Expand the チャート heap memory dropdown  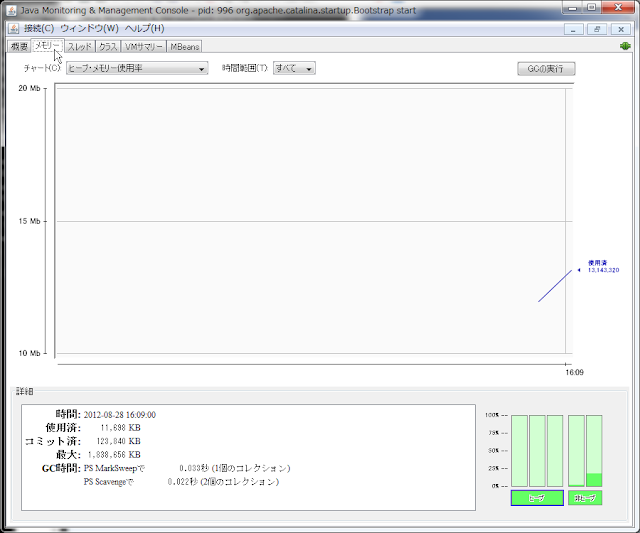pos(137,68)
